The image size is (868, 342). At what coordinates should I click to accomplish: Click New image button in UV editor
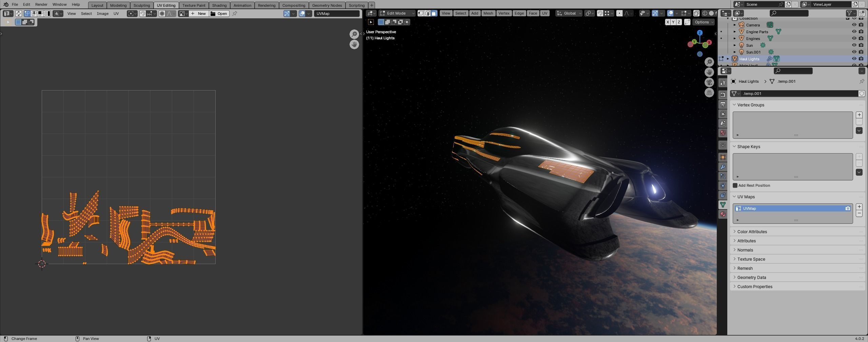tap(198, 14)
